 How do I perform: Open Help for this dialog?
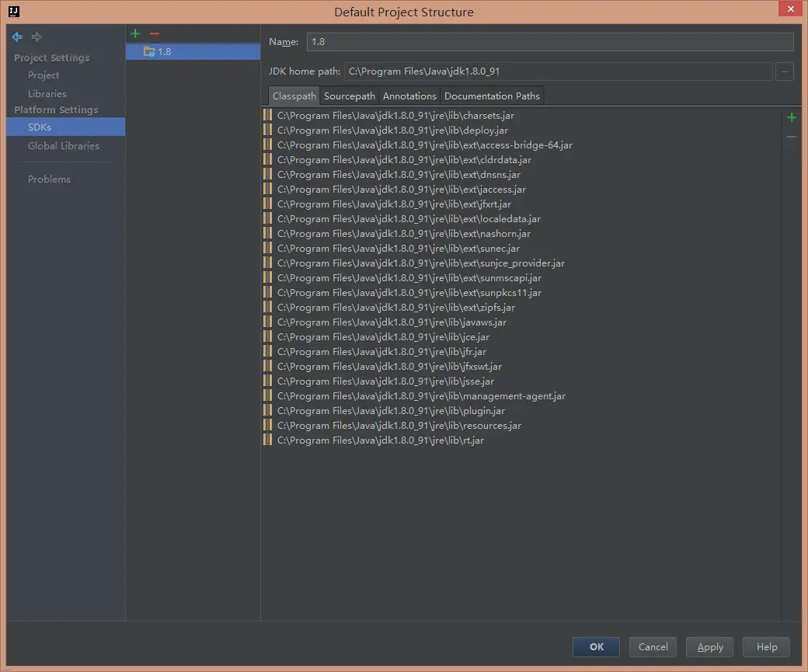coord(766,646)
